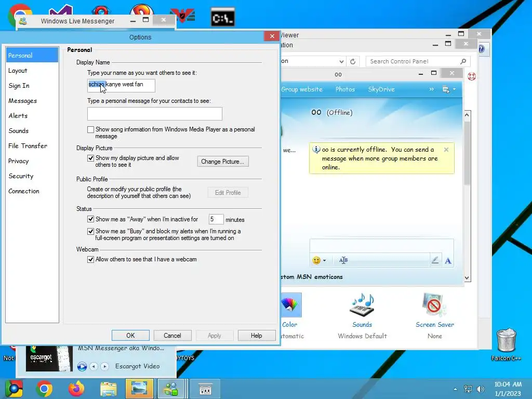Click the vertical scrollbar thumb
Screen dimensions: 532x399
[x=467, y=152]
